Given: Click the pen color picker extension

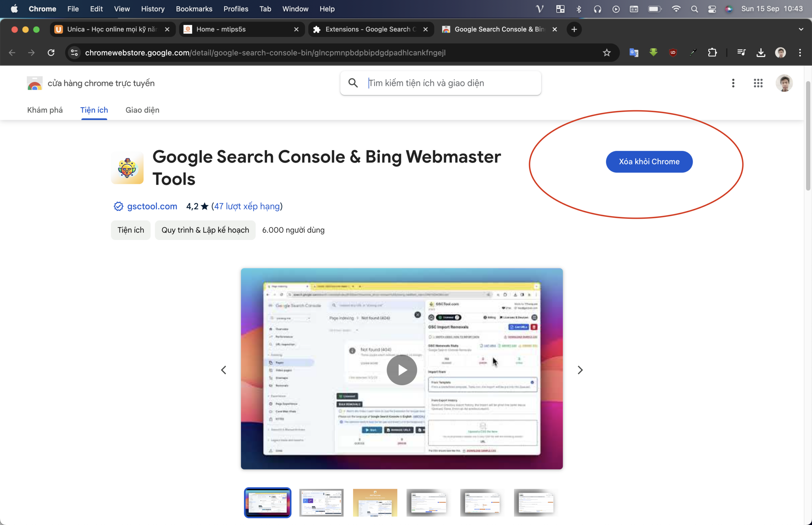Looking at the screenshot, I should coord(693,53).
